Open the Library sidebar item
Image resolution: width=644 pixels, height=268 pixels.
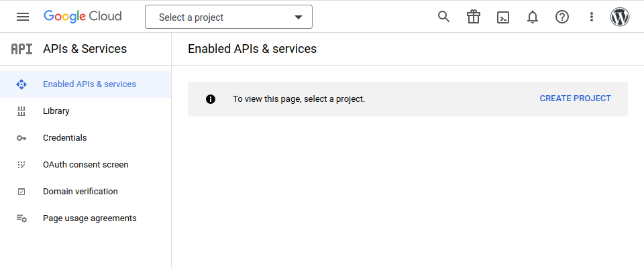coord(56,111)
